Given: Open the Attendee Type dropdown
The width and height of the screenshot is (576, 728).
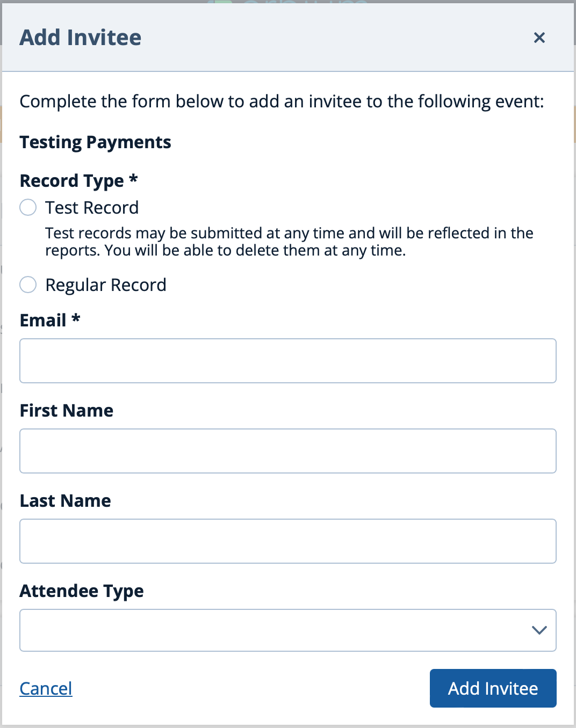Looking at the screenshot, I should pos(274,630).
